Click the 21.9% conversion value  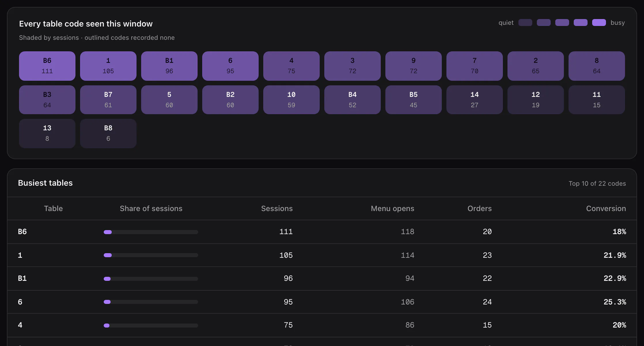pyautogui.click(x=615, y=255)
